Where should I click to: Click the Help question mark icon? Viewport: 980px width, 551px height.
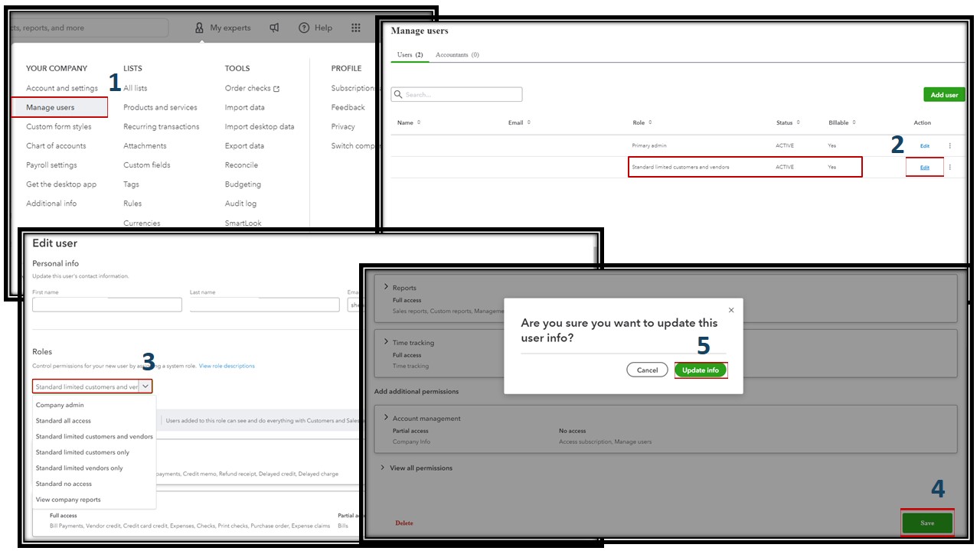tap(305, 28)
